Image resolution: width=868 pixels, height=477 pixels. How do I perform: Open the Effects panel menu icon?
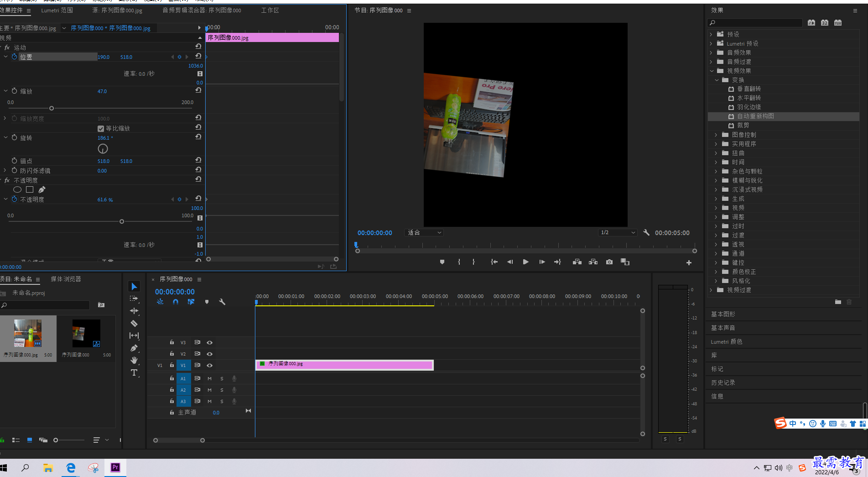pos(855,10)
